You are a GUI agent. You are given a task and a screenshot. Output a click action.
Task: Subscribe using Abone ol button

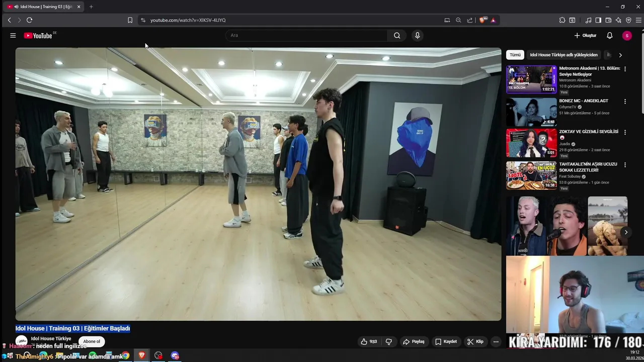[92, 341]
